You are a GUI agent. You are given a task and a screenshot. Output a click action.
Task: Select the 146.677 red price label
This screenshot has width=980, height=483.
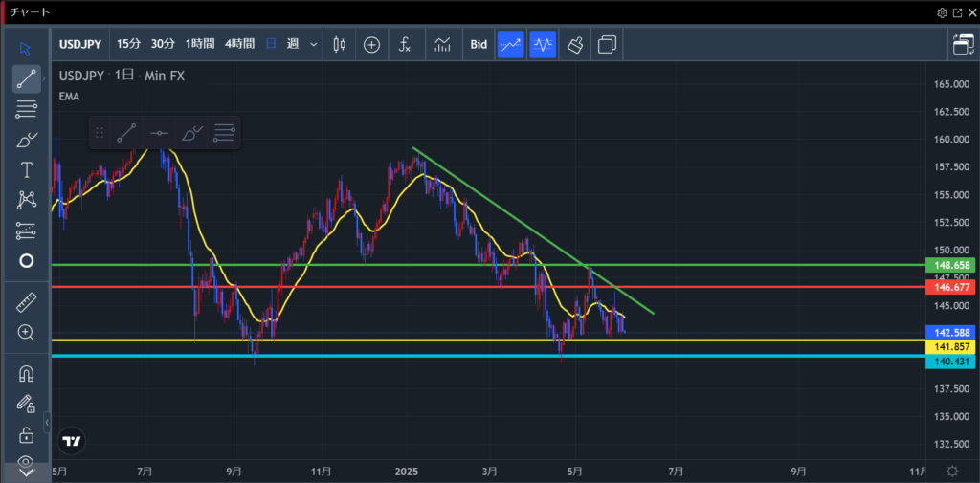click(948, 288)
